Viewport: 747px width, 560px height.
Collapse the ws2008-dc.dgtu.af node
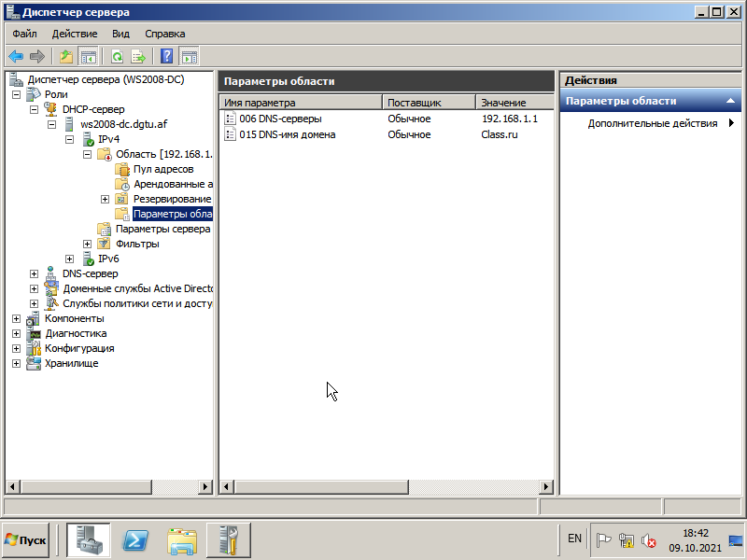point(52,124)
